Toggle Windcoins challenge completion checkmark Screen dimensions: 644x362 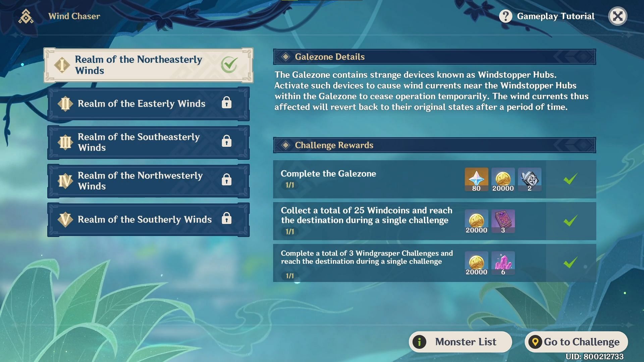tap(571, 221)
